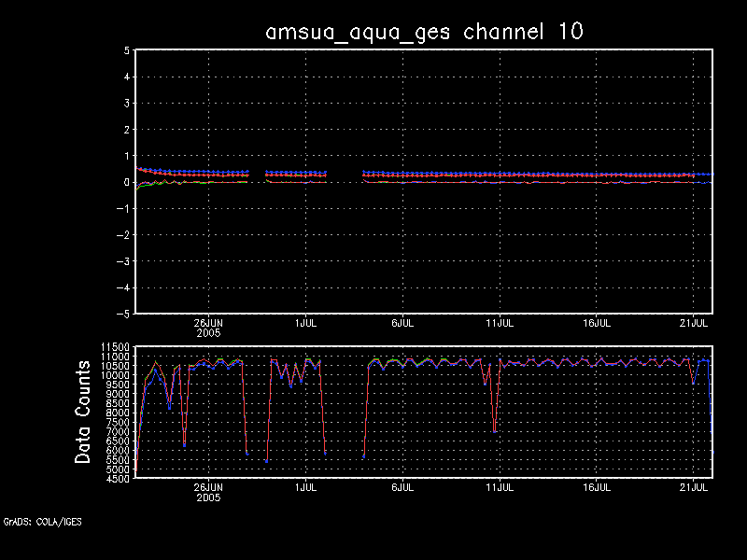Click the 1JUL date label under lower chart
Viewport: 747px width, 560px height.
point(304,487)
